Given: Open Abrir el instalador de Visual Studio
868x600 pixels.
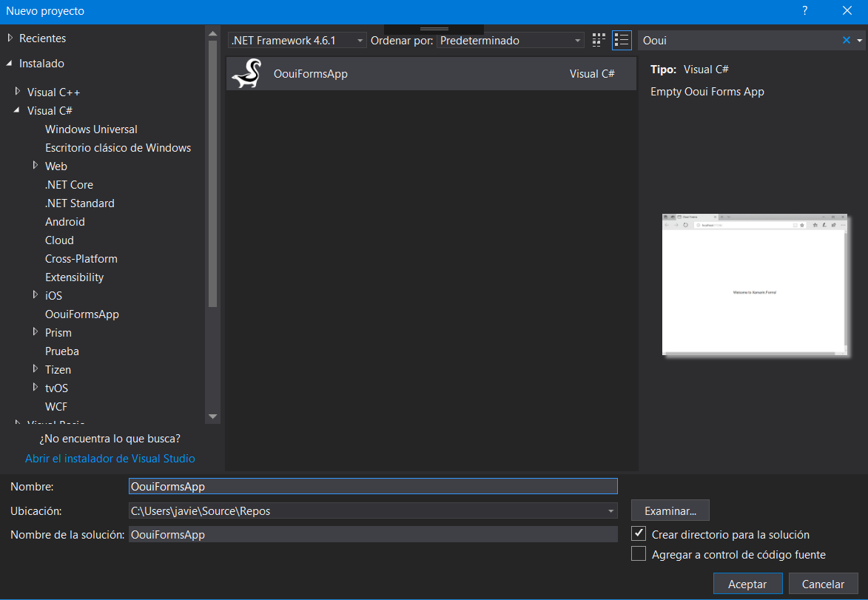Looking at the screenshot, I should click(110, 458).
